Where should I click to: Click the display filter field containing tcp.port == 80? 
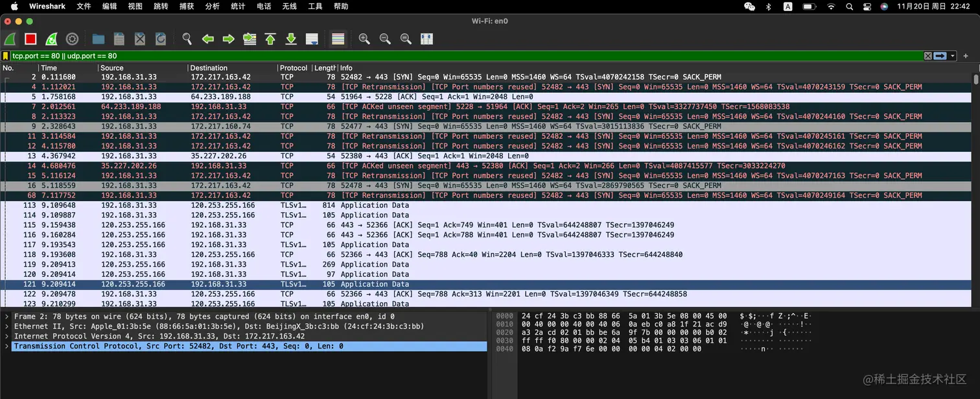point(467,56)
